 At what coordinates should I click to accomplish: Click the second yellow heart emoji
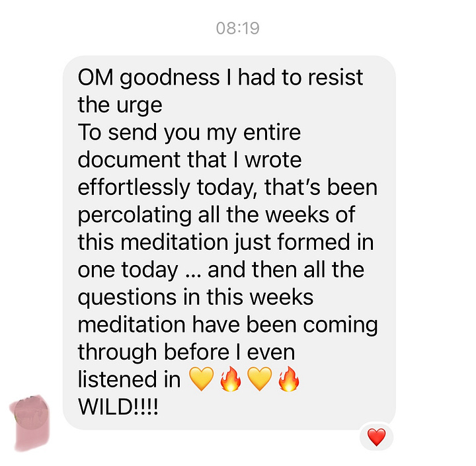(260, 379)
